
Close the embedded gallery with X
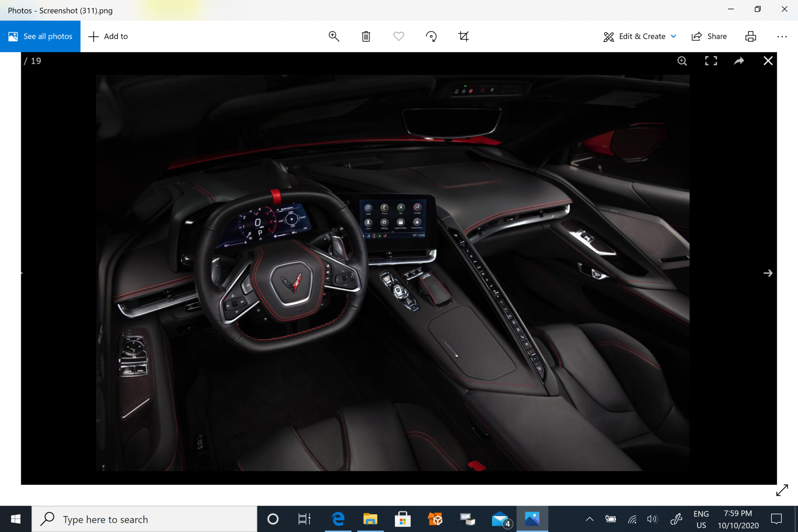768,61
